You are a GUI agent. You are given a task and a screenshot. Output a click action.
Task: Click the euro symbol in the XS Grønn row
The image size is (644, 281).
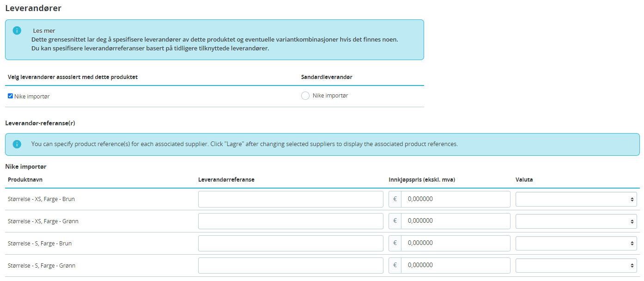click(395, 221)
